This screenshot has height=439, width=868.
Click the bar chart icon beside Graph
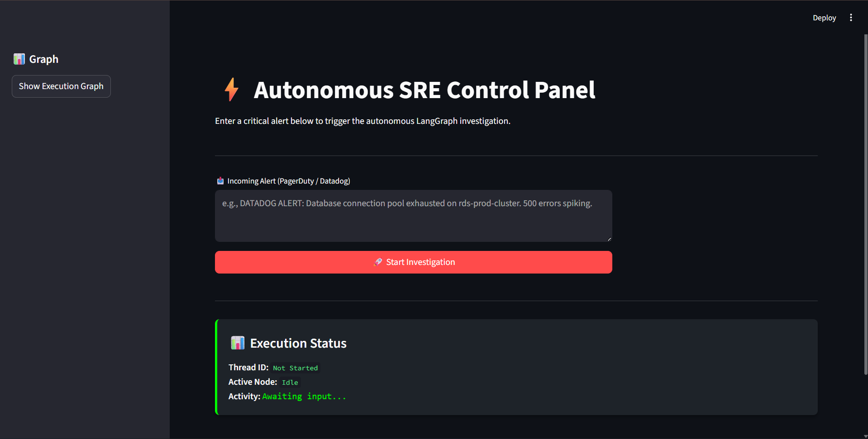tap(19, 59)
